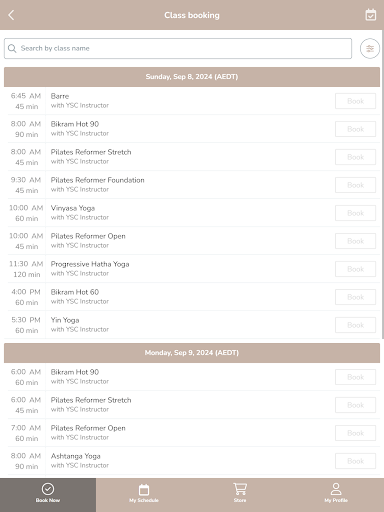The width and height of the screenshot is (384, 512).
Task: Tap the search magnifier icon
Action: click(x=12, y=49)
